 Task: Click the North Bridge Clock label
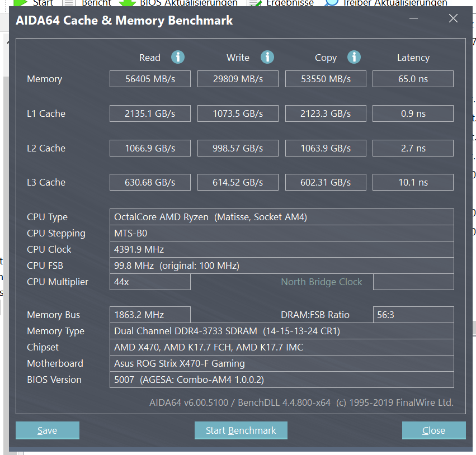(322, 282)
